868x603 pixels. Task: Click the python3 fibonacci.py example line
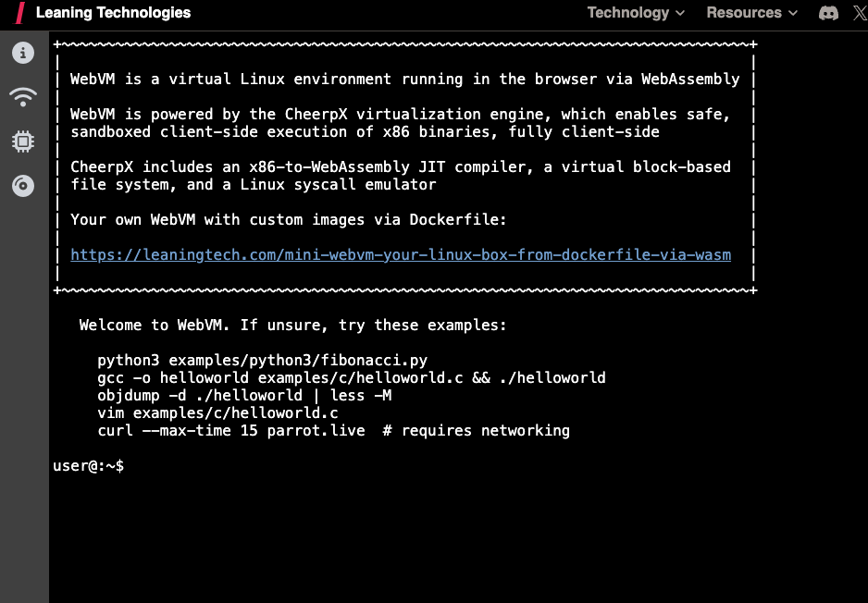(x=262, y=361)
